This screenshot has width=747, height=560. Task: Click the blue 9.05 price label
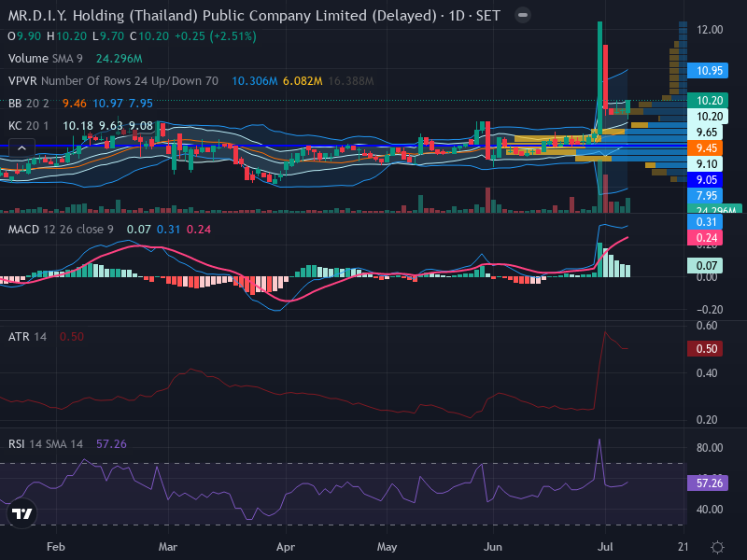click(x=705, y=180)
